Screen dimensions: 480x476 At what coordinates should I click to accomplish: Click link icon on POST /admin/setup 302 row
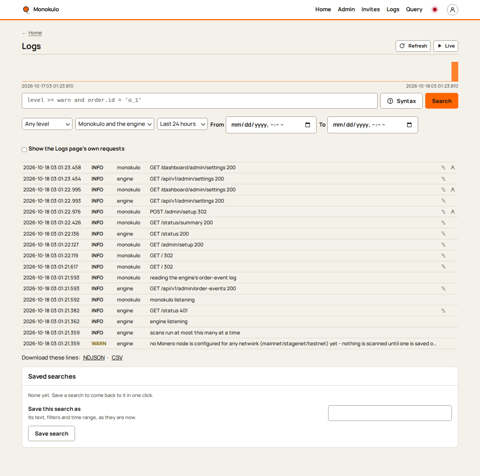443,212
